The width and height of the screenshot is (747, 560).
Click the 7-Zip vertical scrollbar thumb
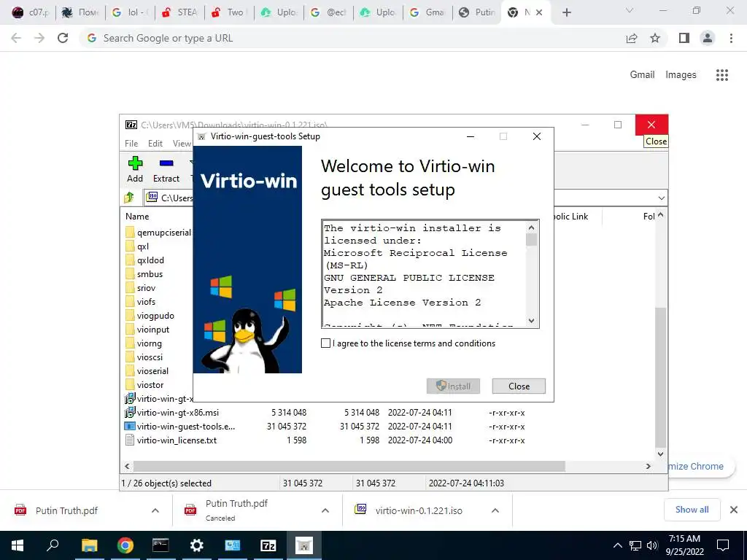660,377
